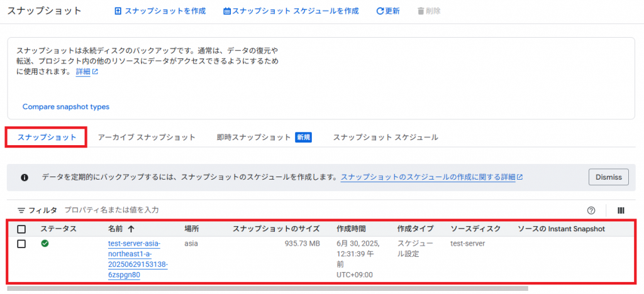
Task: Click the external link icon next to 詳細
Action: point(96,72)
